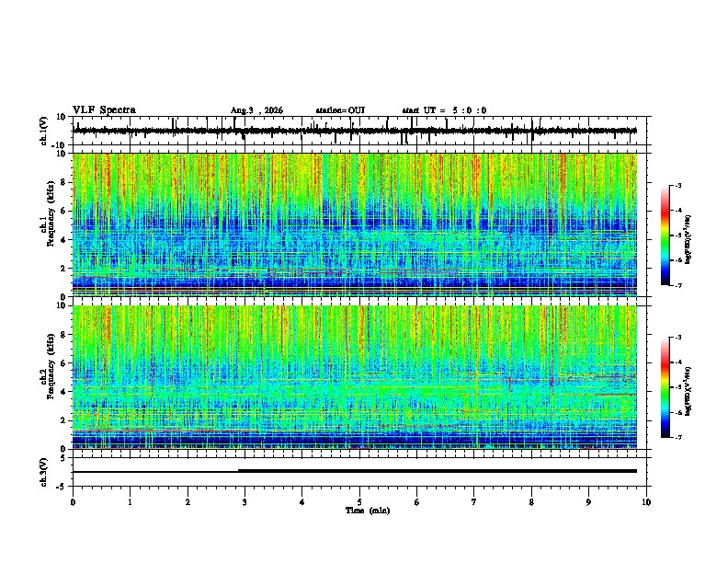
Task: Click the 'ch.1(V)' axis label
Action: [44, 131]
